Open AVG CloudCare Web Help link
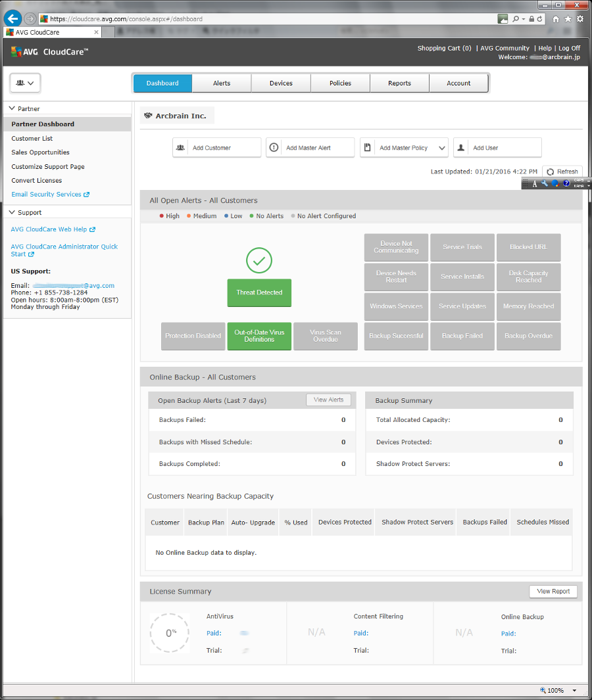This screenshot has width=592, height=700. tap(53, 229)
